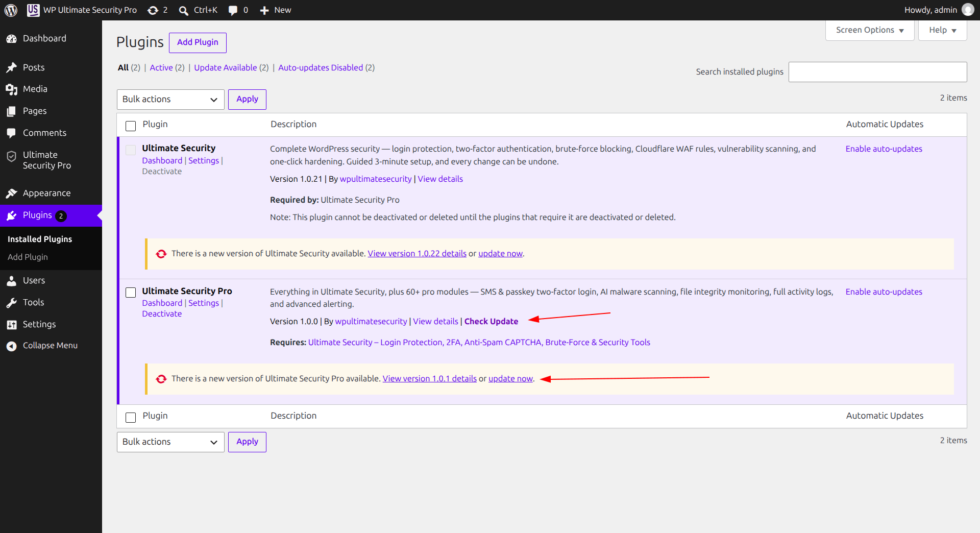Expand Screen Options panel
Screen dimensions: 980x533
point(870,30)
